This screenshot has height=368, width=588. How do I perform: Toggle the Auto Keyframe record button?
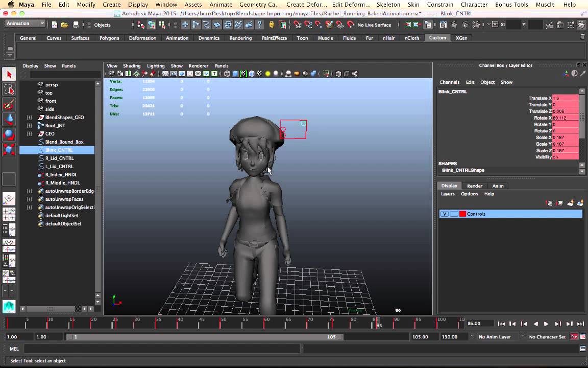(574, 336)
